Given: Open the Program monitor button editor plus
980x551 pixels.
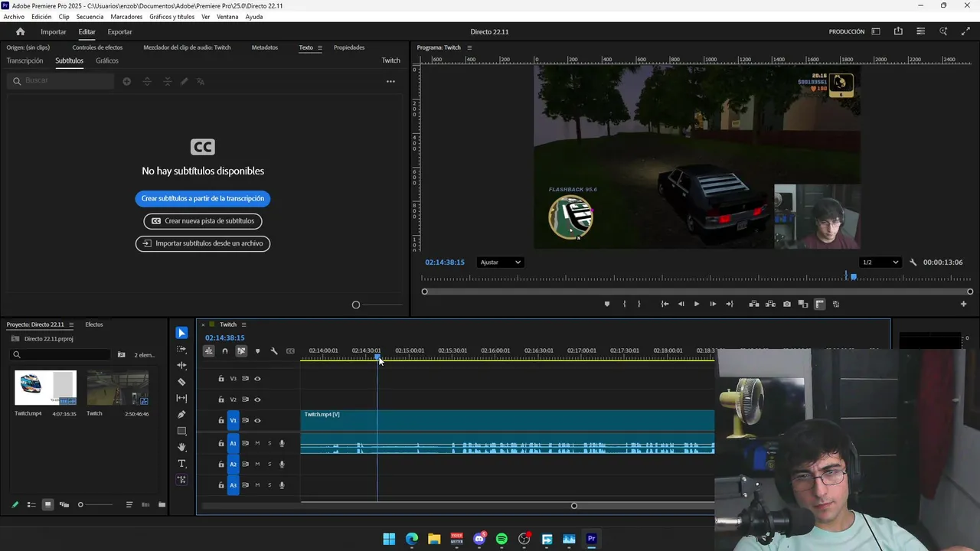Looking at the screenshot, I should (x=964, y=304).
